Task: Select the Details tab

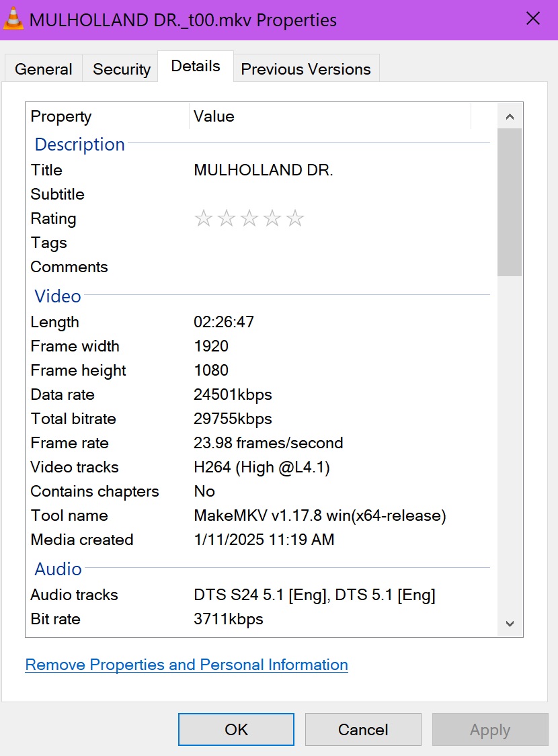Action: (196, 66)
